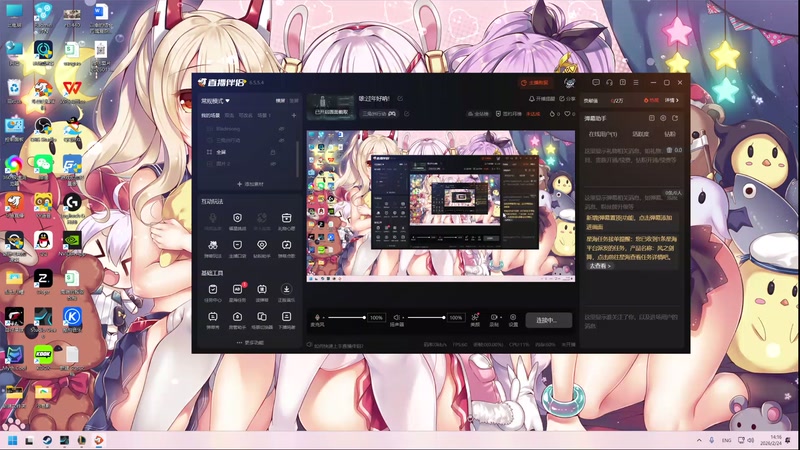Click the microphone volume slider
Viewport: 800px width, 450px height.
[346, 317]
